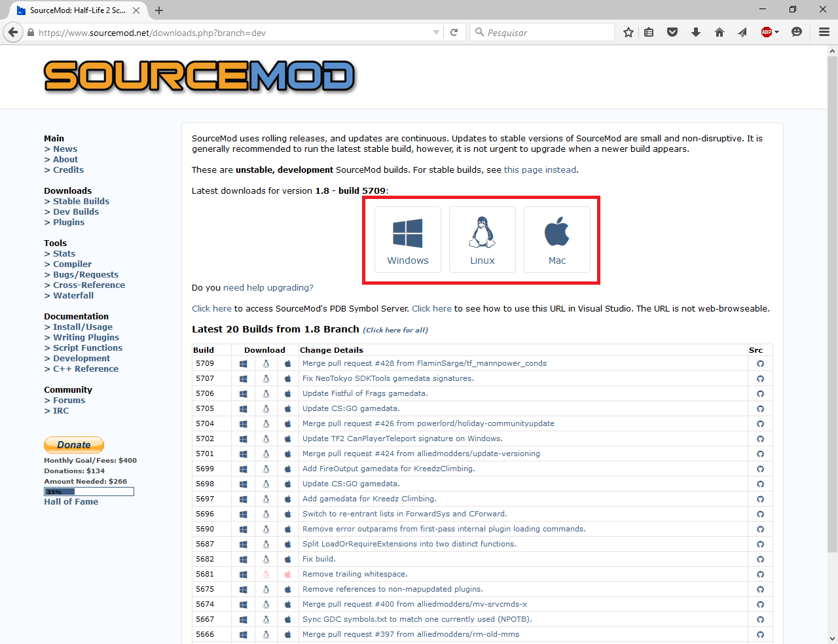
Task: Open a new browser tab
Action: (159, 10)
